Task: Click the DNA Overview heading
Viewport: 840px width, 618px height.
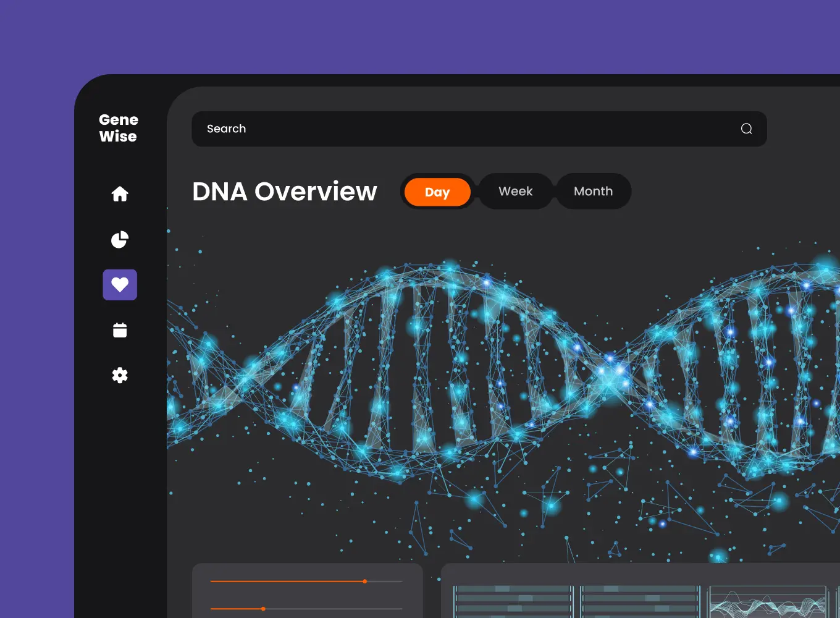Action: (284, 192)
